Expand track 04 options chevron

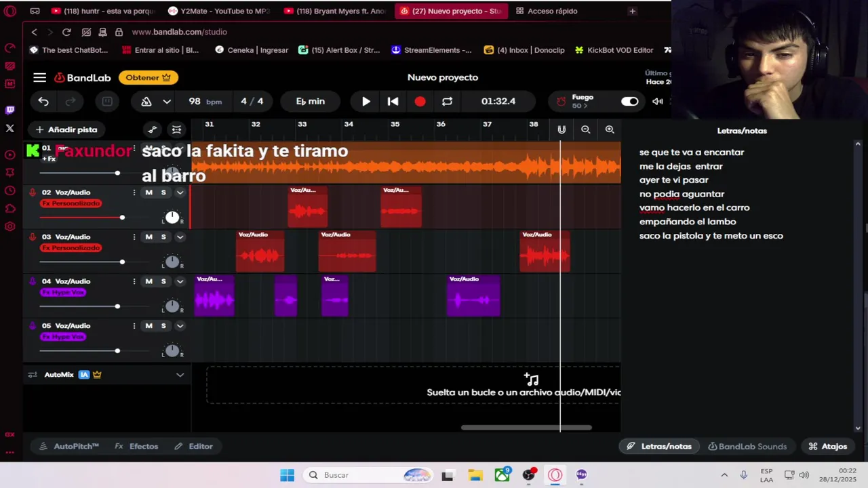[x=180, y=281]
